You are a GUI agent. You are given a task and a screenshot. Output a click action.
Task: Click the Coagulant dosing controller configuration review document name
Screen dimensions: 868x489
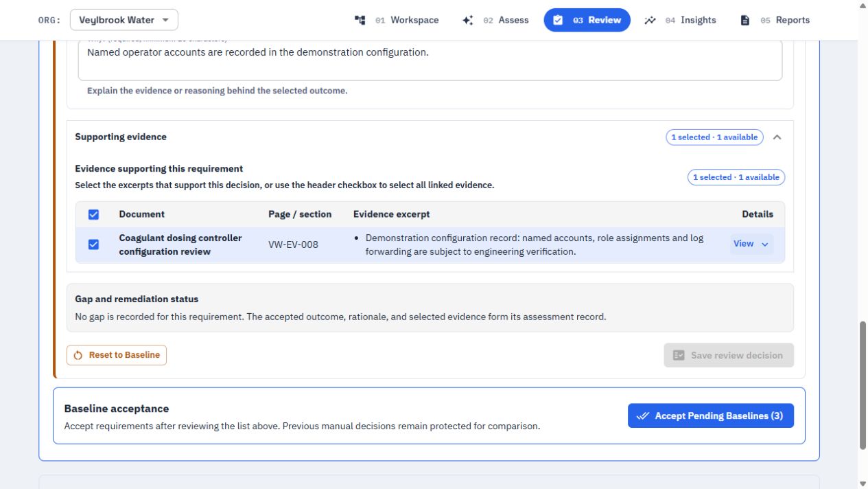(x=180, y=244)
